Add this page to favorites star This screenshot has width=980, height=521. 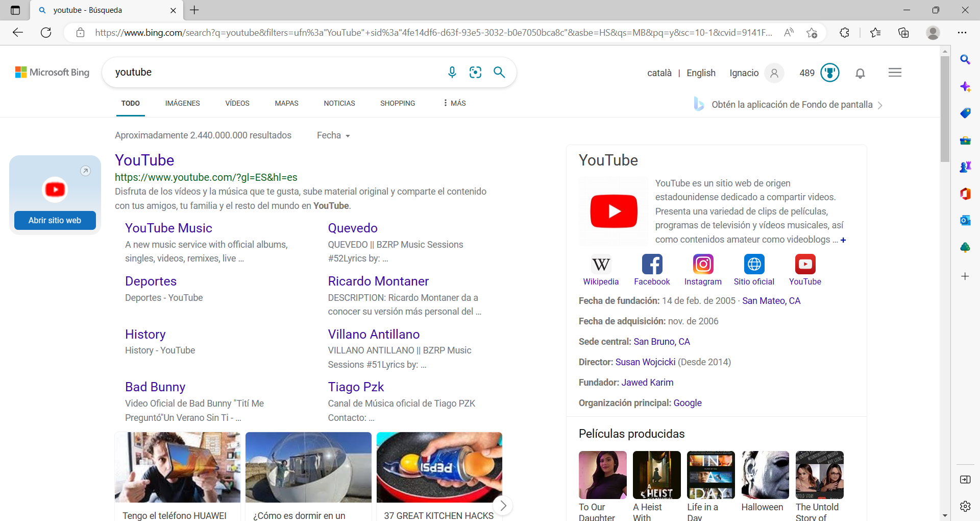(x=812, y=33)
